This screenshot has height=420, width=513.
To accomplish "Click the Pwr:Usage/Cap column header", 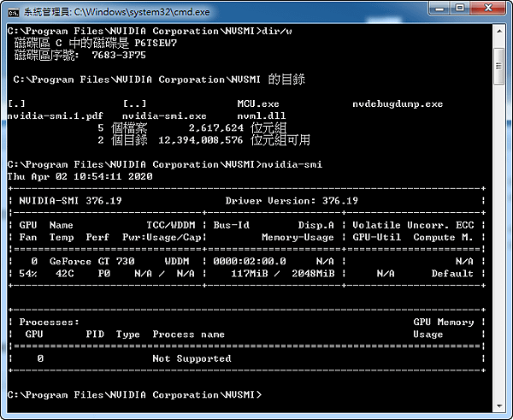I will pos(162,237).
